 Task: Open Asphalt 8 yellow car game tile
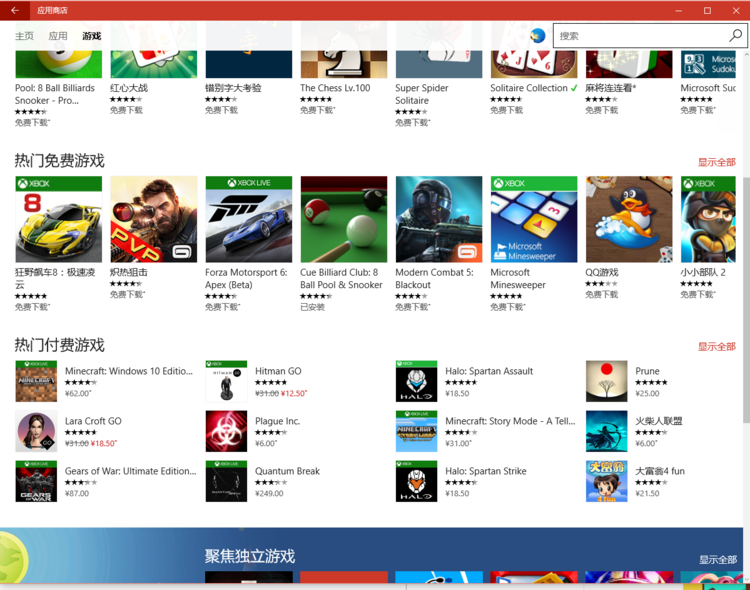(x=58, y=219)
